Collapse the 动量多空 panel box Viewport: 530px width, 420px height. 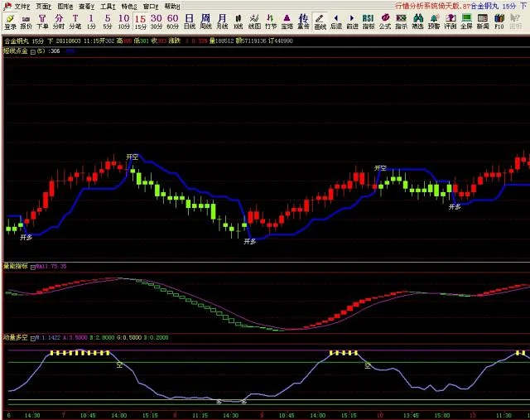[x=33, y=338]
